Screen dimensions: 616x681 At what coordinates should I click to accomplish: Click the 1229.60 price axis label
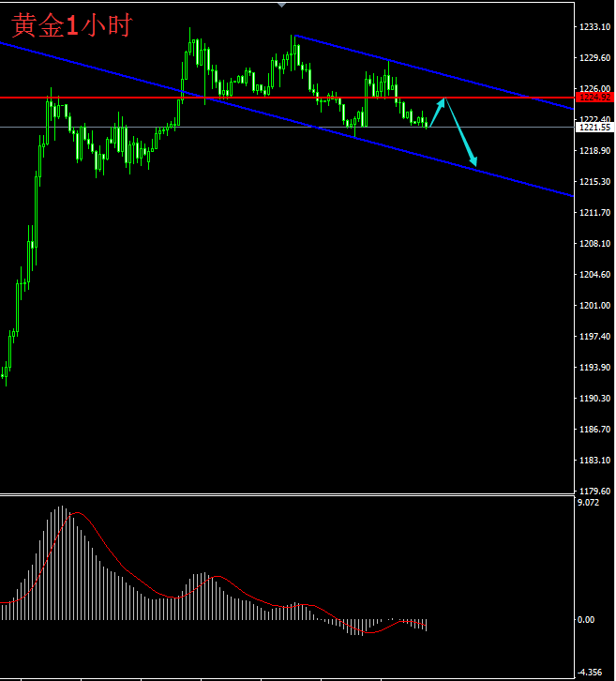click(594, 58)
